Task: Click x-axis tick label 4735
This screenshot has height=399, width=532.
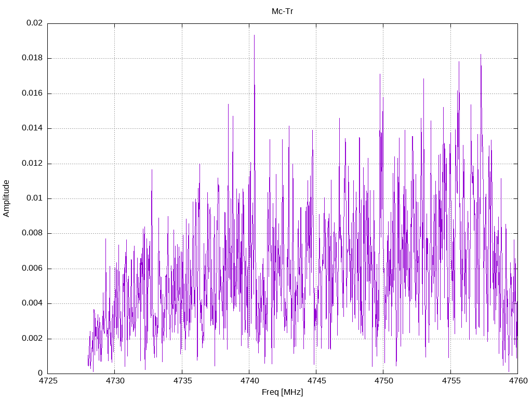Action: pyautogui.click(x=182, y=381)
